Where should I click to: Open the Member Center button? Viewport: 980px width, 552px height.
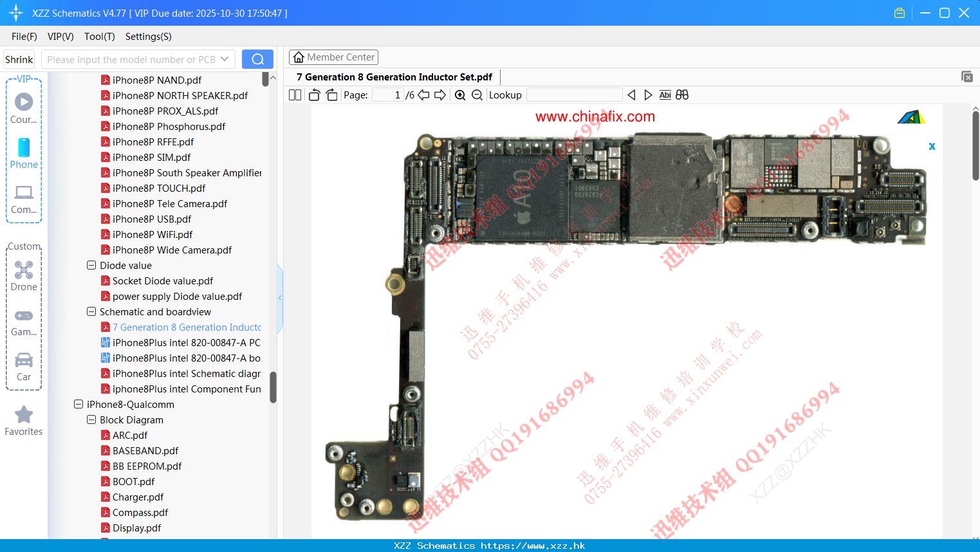click(x=333, y=57)
